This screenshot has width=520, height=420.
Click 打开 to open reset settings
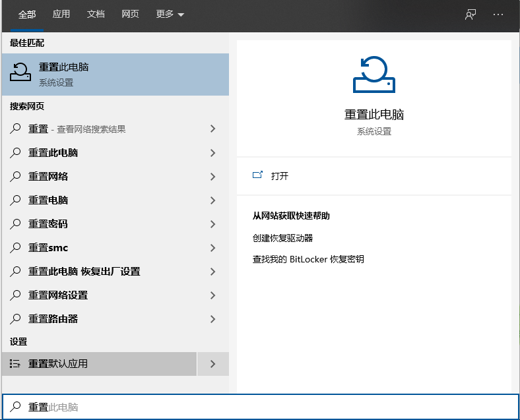pos(280,176)
